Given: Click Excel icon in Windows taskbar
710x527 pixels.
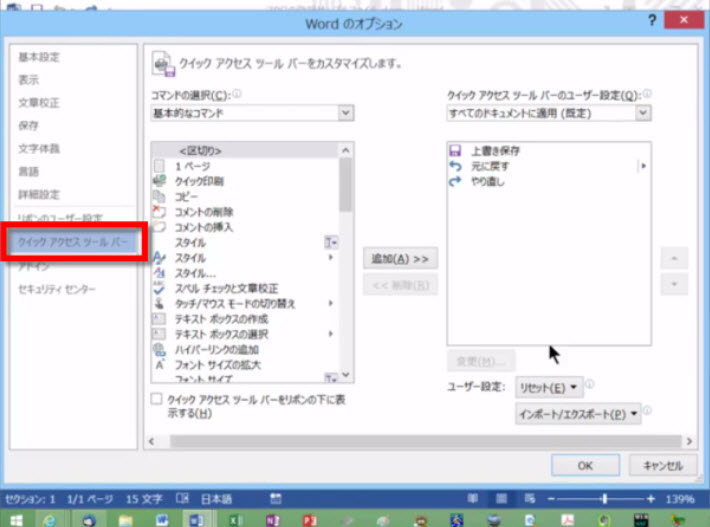Looking at the screenshot, I should point(235,519).
